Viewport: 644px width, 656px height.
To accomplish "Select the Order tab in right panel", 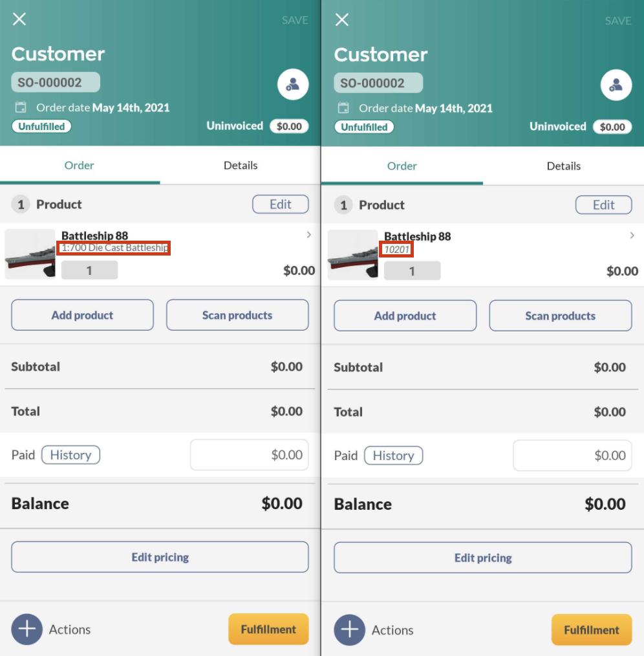I will [402, 166].
